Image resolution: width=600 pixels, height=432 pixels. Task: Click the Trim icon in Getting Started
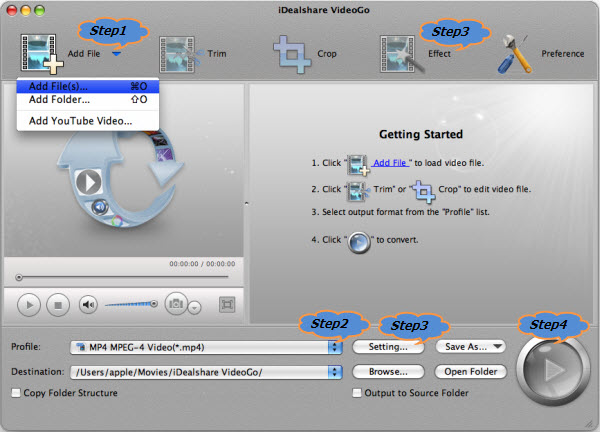[359, 191]
